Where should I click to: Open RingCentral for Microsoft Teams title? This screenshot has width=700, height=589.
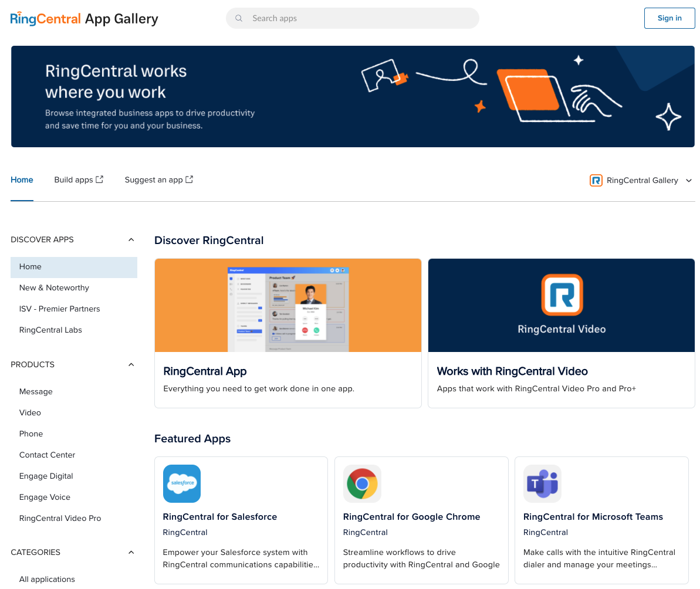593,517
